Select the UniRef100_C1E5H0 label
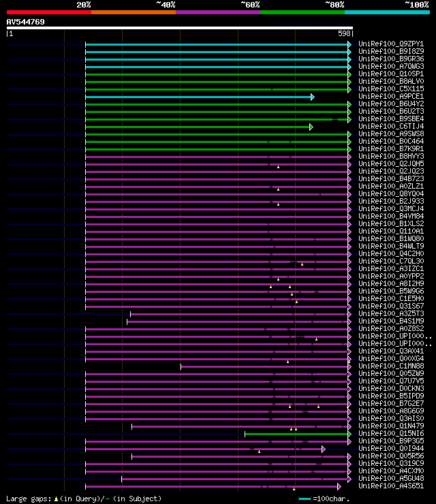Screen dimensions: 436x504 tap(391, 298)
